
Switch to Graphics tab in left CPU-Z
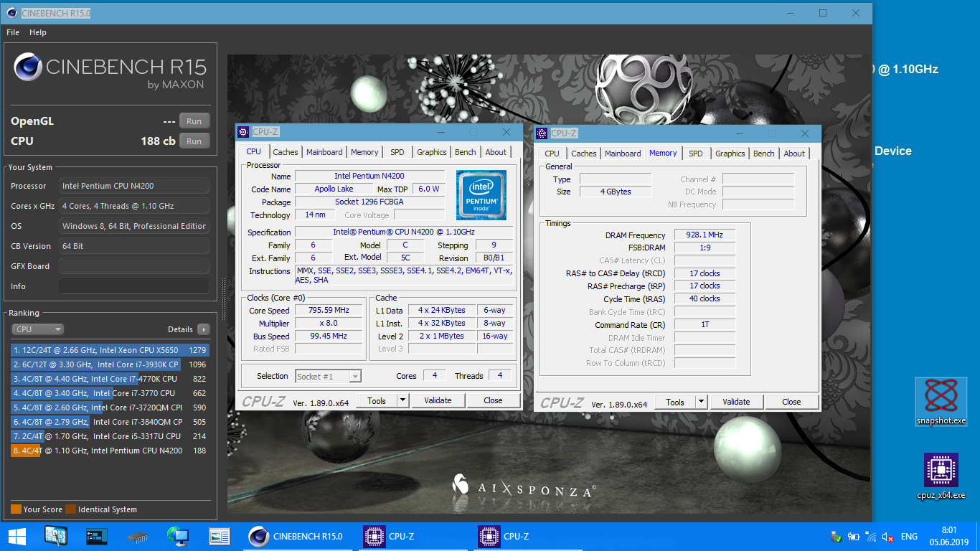(x=432, y=152)
